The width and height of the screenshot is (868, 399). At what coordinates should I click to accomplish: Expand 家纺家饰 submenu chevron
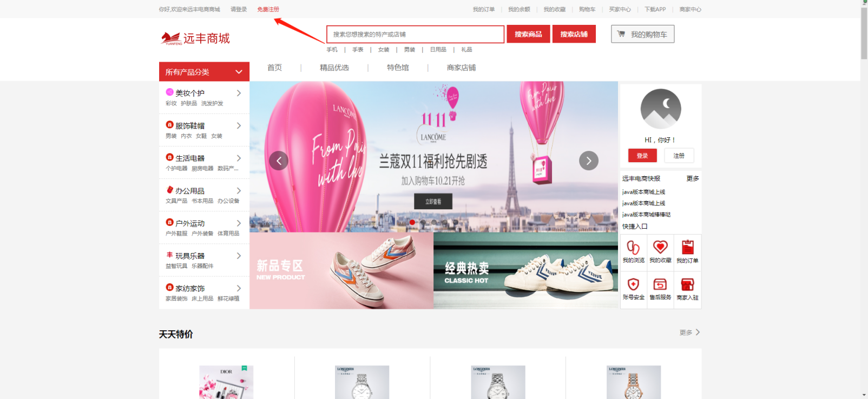click(239, 288)
